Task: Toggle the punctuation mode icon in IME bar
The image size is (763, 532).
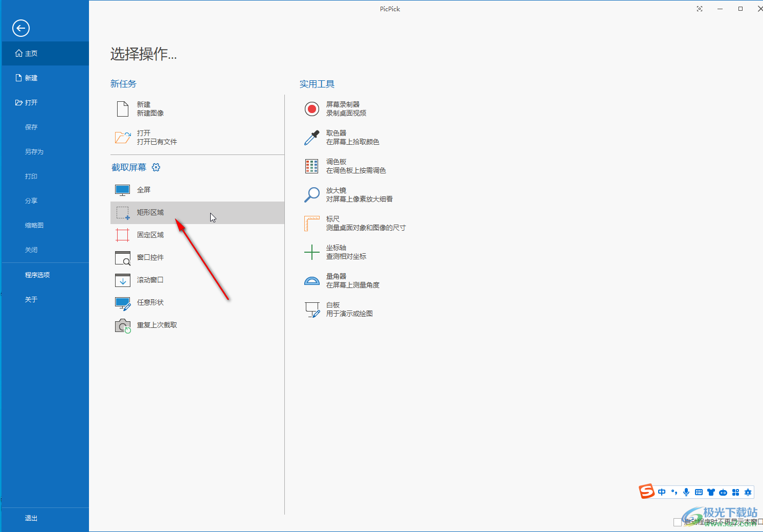Action: pos(674,492)
